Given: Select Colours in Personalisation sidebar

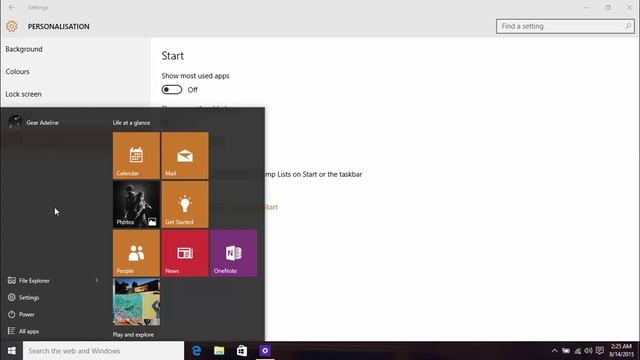Looking at the screenshot, I should click(x=18, y=71).
